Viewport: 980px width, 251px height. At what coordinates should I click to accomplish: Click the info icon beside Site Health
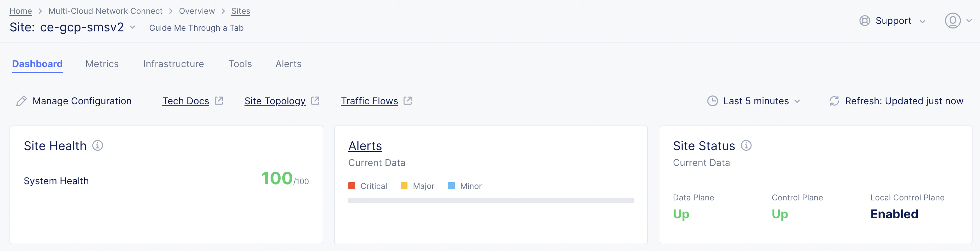click(x=98, y=145)
